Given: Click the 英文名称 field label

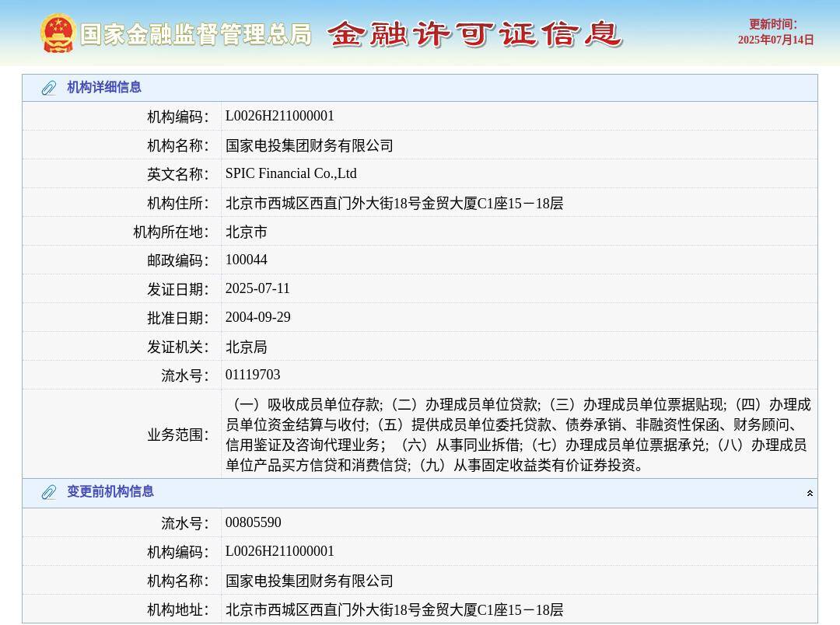Looking at the screenshot, I should pyautogui.click(x=178, y=174).
